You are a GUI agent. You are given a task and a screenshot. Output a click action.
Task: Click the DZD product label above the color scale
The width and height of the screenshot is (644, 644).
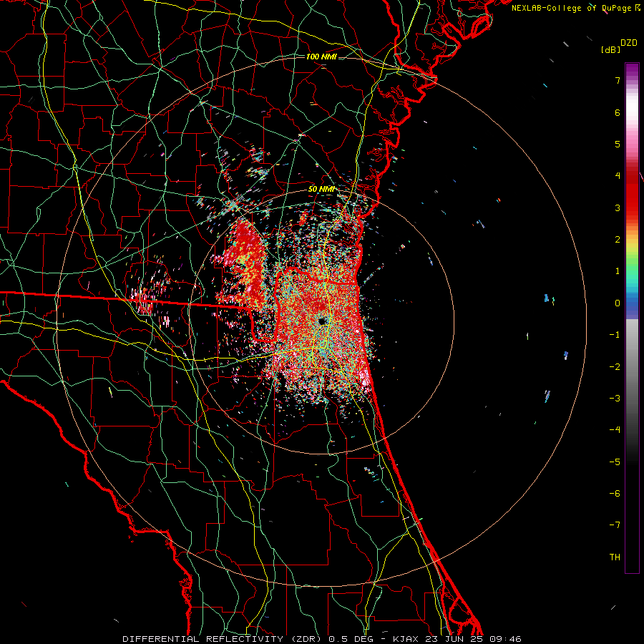point(629,43)
